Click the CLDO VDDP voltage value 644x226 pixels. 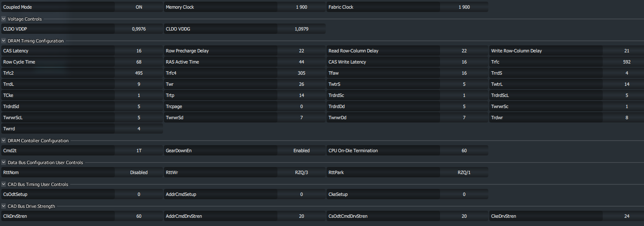point(139,29)
